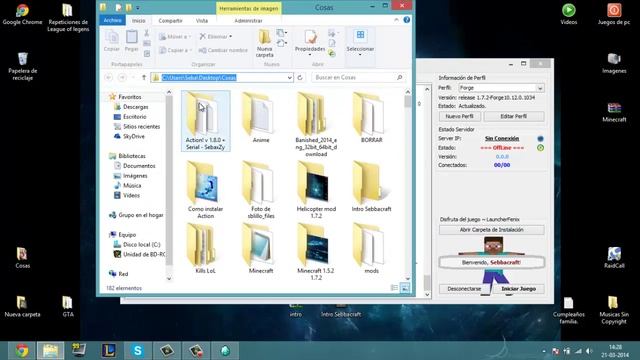Select the Kills LoL folder
Image resolution: width=640 pixels, height=360 pixels.
[205, 249]
